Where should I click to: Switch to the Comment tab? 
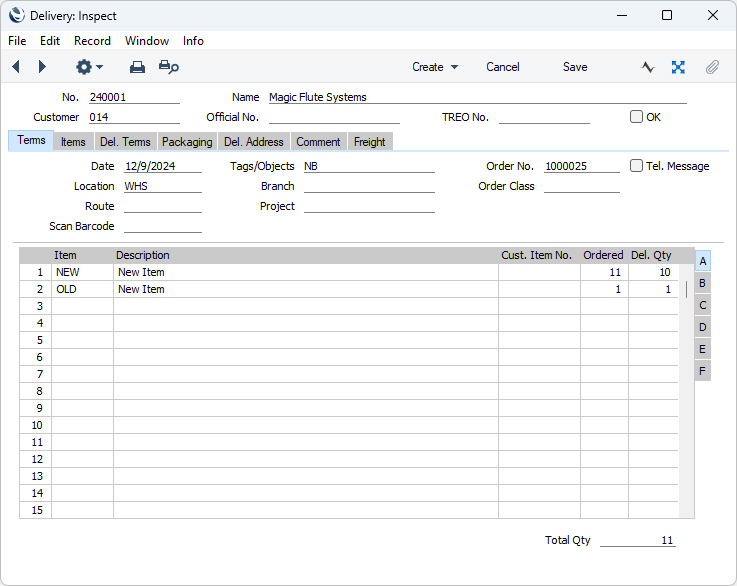pos(318,142)
